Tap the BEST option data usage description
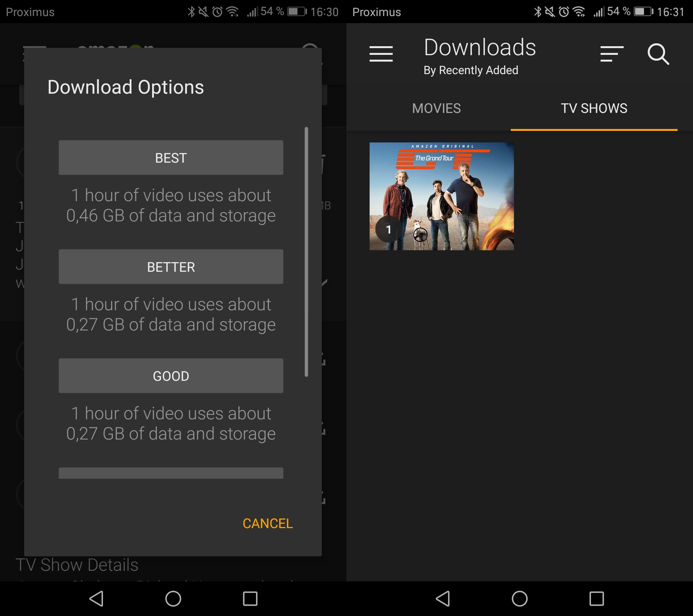This screenshot has width=693, height=616. pos(171,205)
